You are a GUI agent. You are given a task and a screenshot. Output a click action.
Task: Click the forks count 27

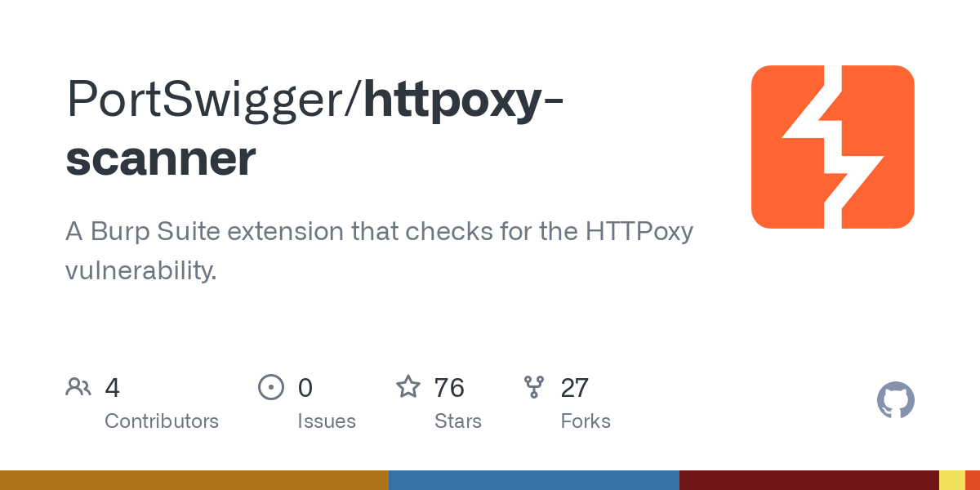pos(575,388)
